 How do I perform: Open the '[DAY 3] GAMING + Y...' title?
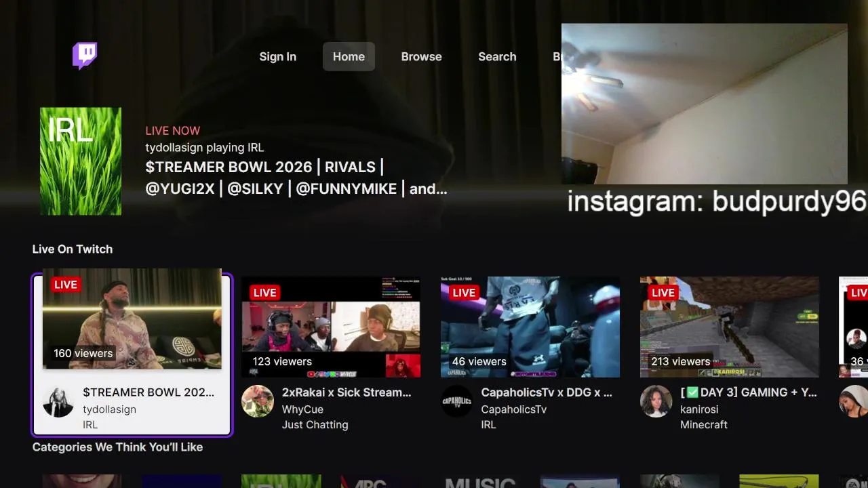[749, 392]
